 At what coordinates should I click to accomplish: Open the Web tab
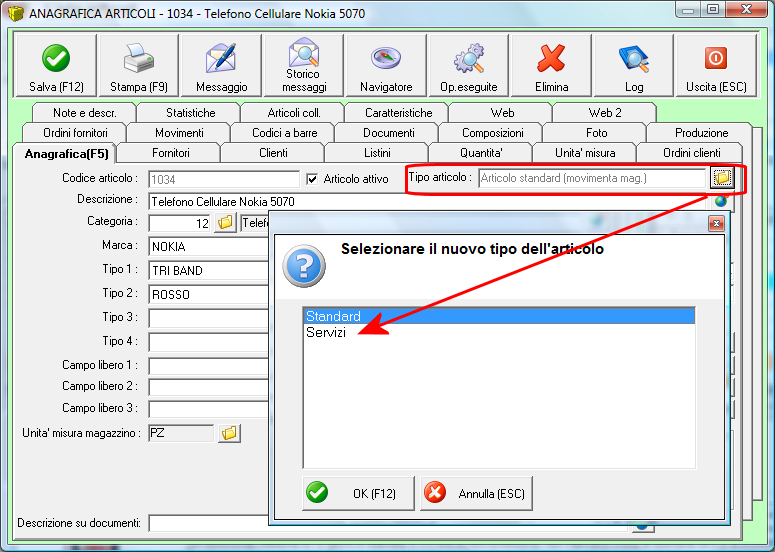(x=502, y=113)
